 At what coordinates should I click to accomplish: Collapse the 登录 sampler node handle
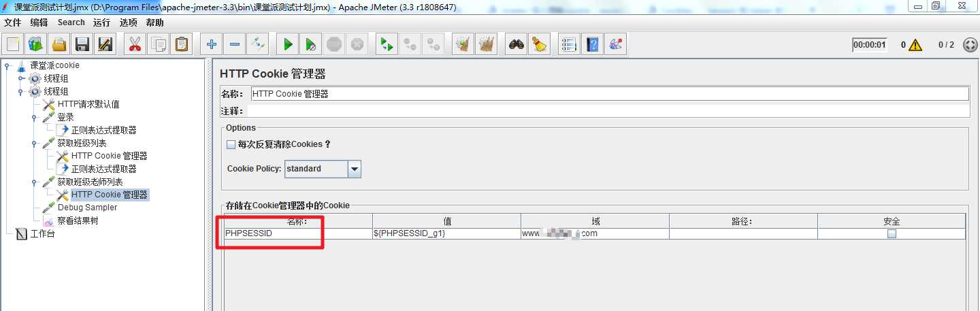click(x=34, y=117)
